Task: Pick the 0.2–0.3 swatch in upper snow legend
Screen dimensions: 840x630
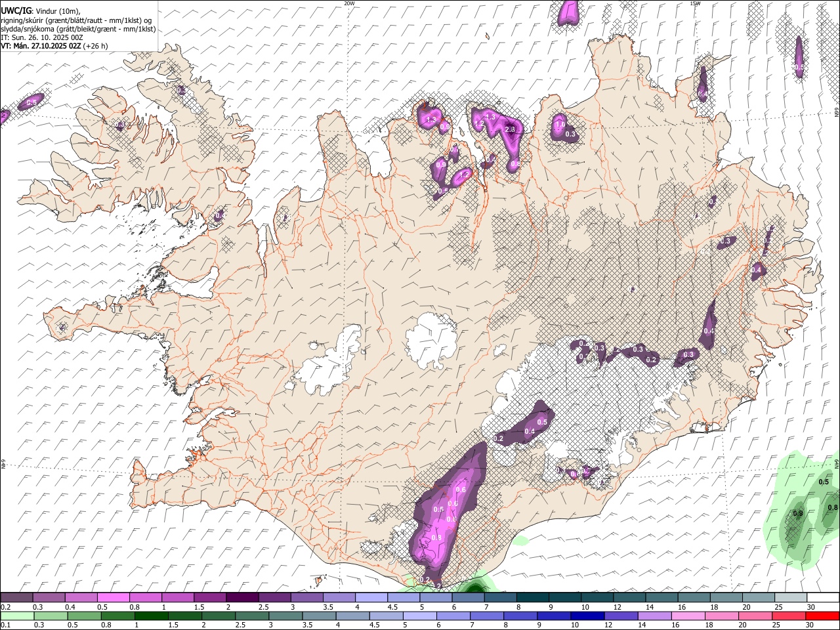Action: pyautogui.click(x=16, y=598)
